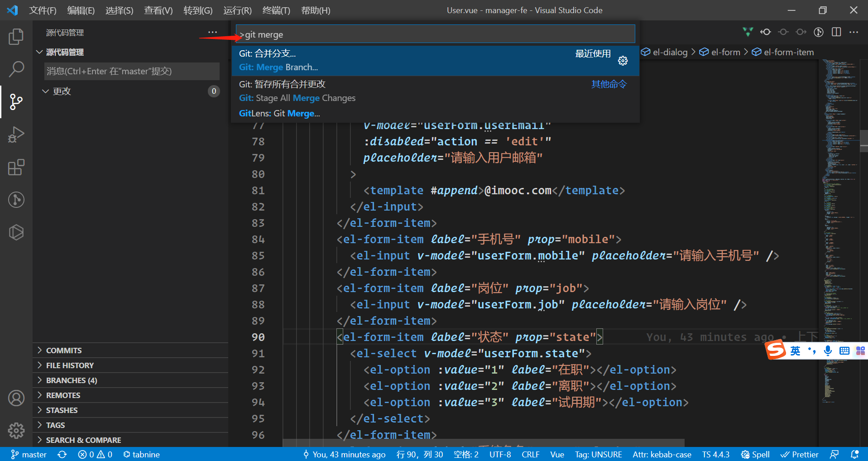
Task: Click the open changes with previous revision icon
Action: [x=766, y=32]
